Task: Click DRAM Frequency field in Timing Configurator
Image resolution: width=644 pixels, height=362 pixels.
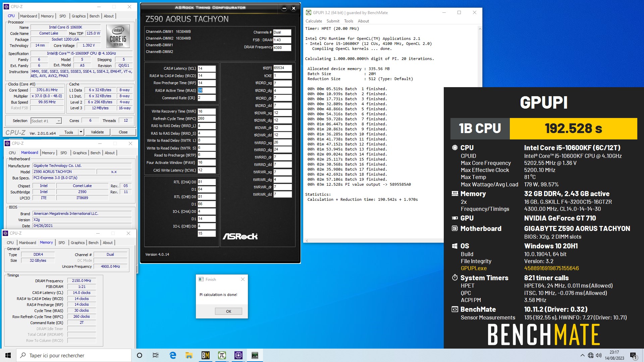Action: [282, 48]
